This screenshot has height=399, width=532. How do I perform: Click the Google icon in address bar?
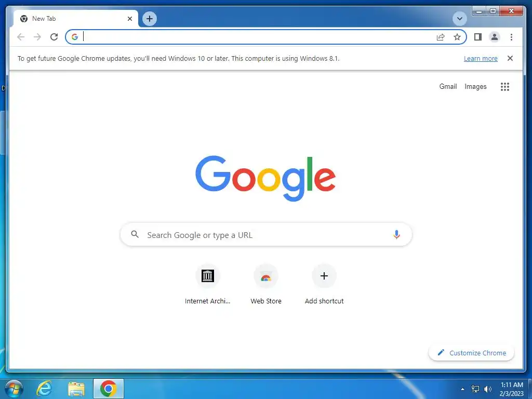[75, 37]
